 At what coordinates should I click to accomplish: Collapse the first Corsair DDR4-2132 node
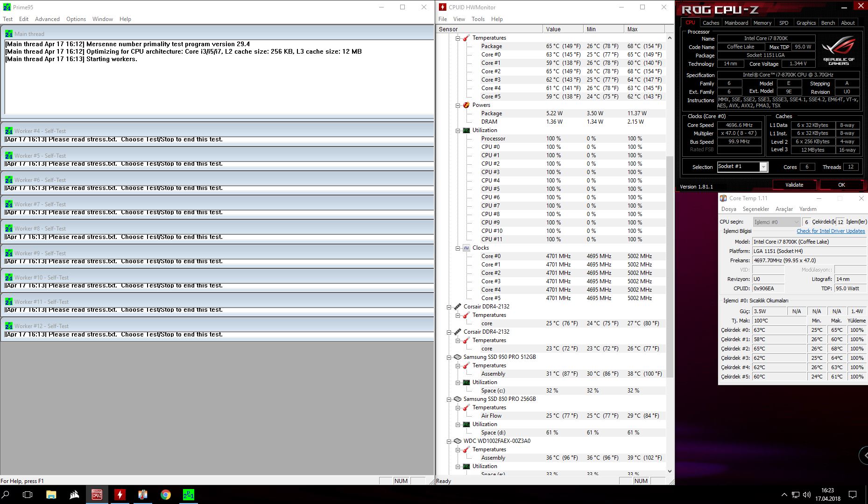(x=449, y=307)
